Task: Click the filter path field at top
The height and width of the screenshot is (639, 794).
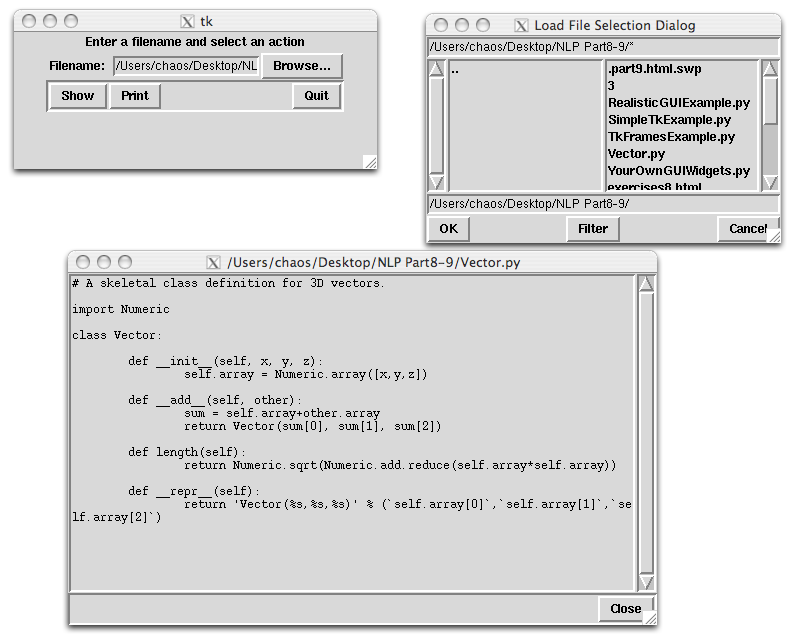Action: tap(603, 47)
